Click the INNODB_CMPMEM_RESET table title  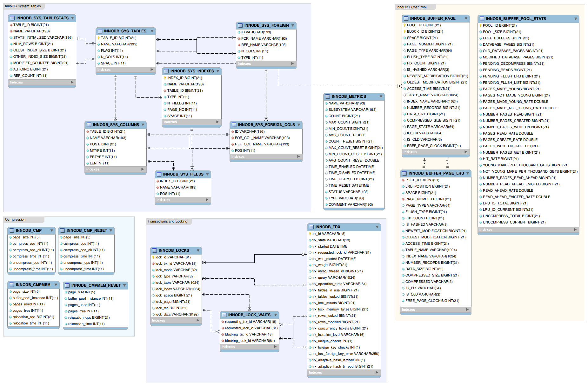coord(96,285)
